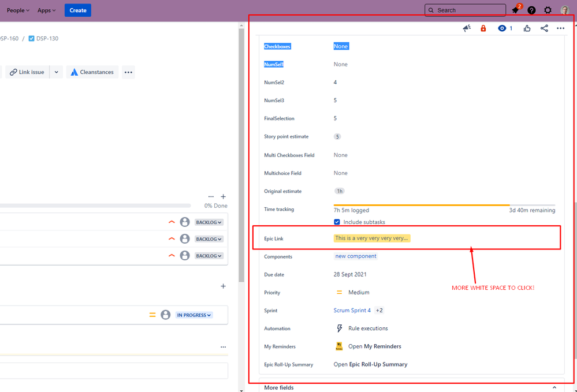The width and height of the screenshot is (577, 392).
Task: Click the Search field
Action: click(x=465, y=10)
